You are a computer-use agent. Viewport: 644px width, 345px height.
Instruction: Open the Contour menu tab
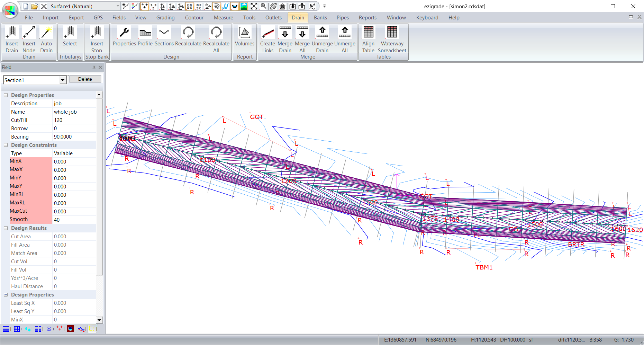[x=194, y=18]
